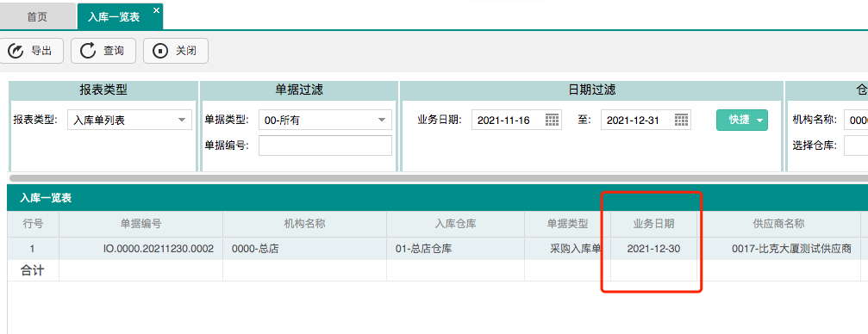Open calendar picker for start date 2021-11-16
This screenshot has width=868, height=334.
point(552,120)
